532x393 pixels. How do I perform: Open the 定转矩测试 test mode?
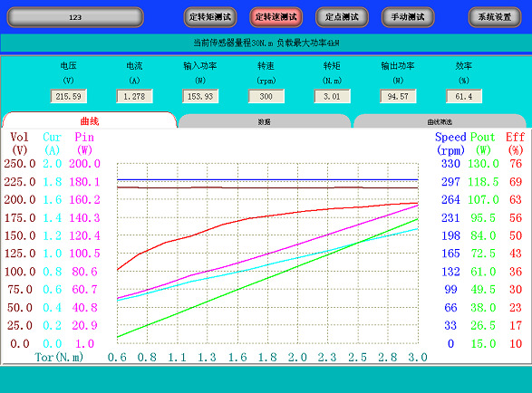click(x=210, y=17)
